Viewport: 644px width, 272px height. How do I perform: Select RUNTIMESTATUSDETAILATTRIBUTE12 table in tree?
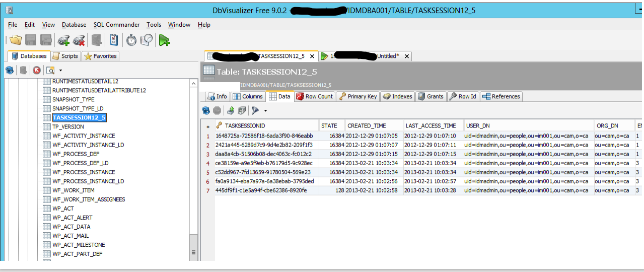pyautogui.click(x=99, y=90)
